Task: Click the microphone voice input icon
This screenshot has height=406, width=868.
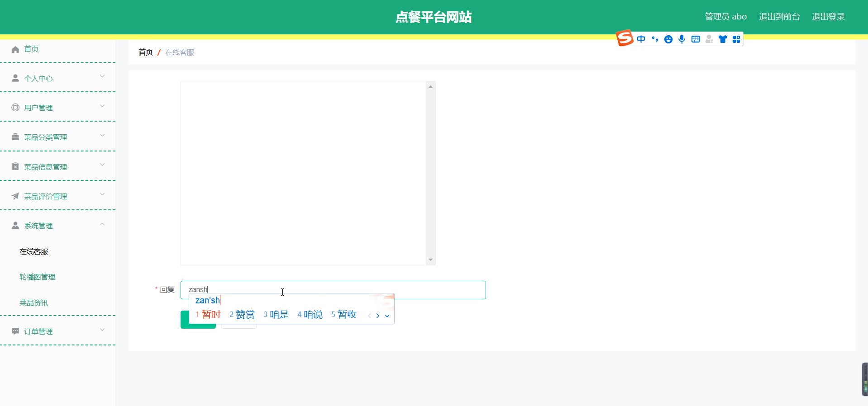Action: (x=682, y=39)
